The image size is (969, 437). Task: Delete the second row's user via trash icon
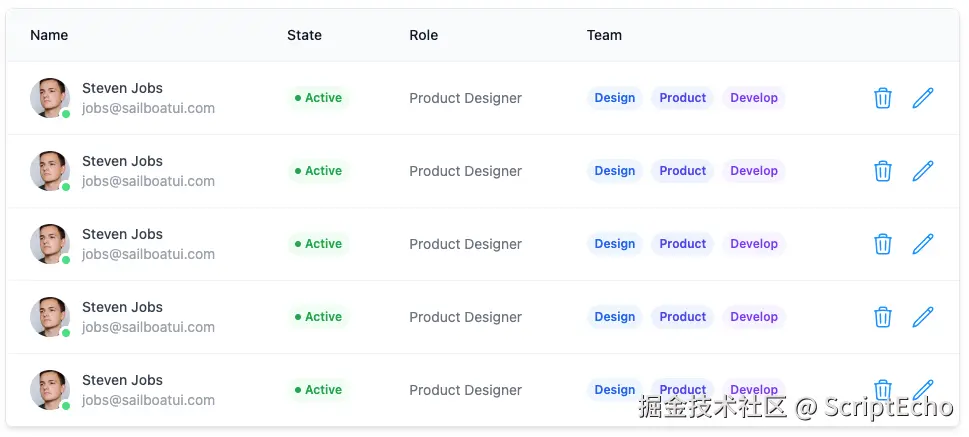coord(882,171)
